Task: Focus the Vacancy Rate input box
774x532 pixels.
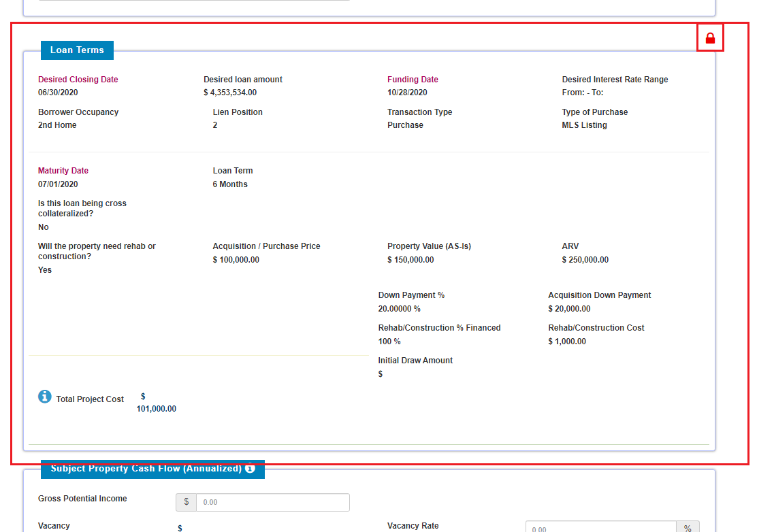Action: 600,529
